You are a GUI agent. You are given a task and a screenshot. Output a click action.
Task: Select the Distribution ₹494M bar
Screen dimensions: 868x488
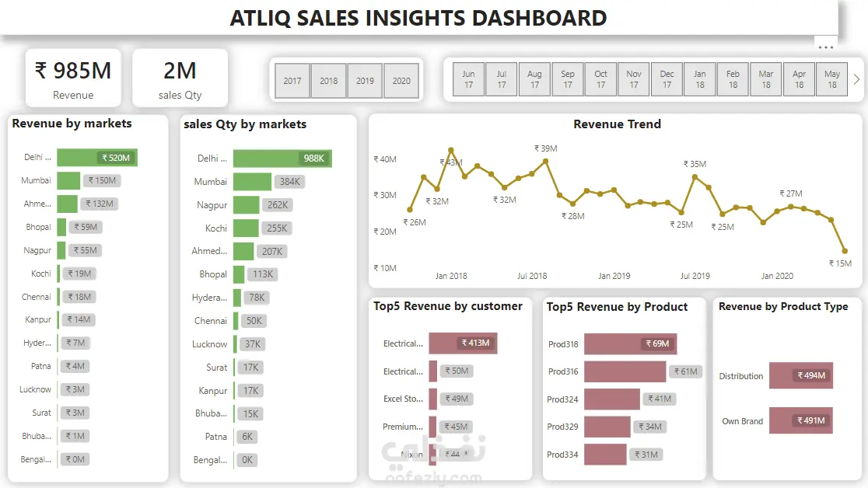[x=801, y=375]
